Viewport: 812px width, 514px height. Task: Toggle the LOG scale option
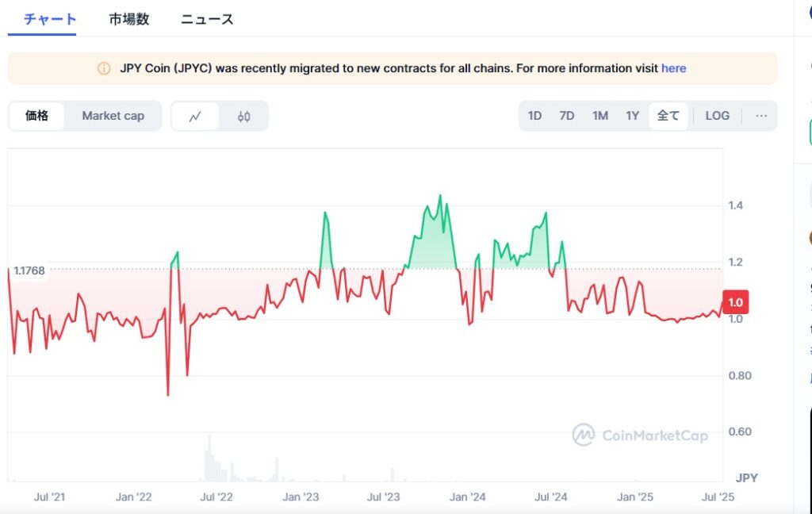pyautogui.click(x=716, y=116)
